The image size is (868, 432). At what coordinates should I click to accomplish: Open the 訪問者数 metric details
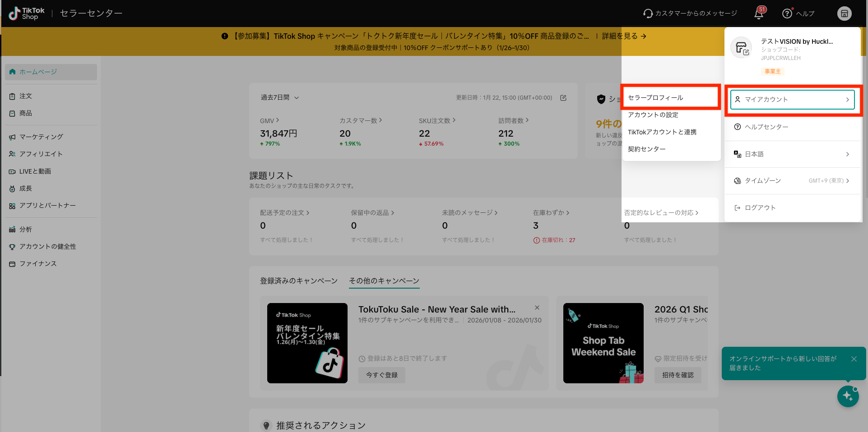tap(513, 120)
